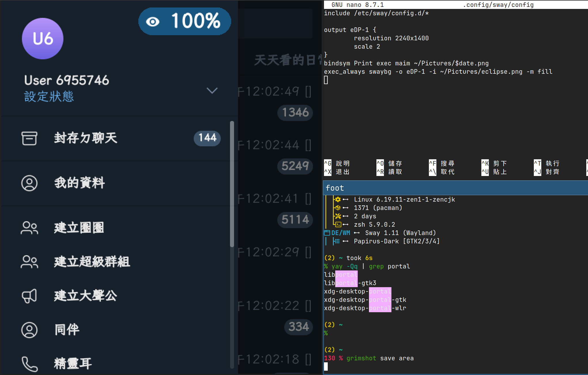This screenshot has height=375, width=588.
Task: Click the megaphone channel icon
Action: pyautogui.click(x=29, y=296)
